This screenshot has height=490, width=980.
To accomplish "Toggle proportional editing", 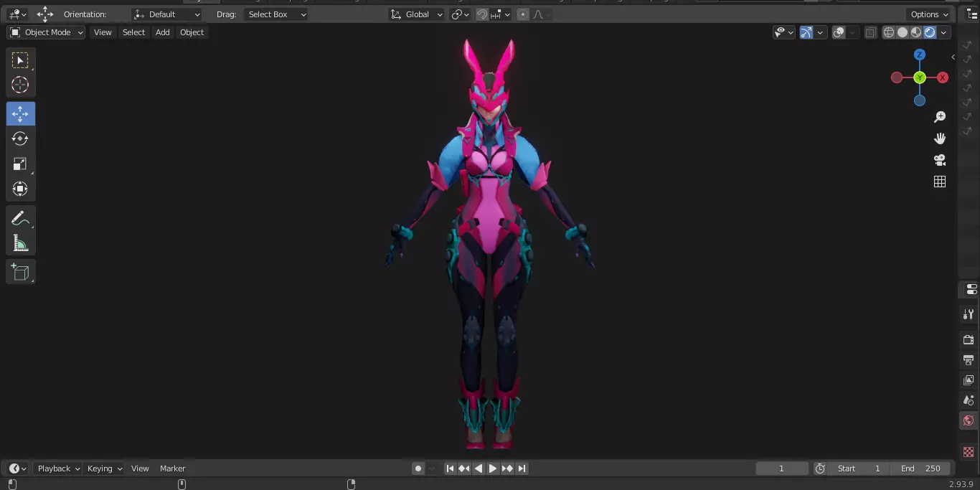I will [x=523, y=14].
